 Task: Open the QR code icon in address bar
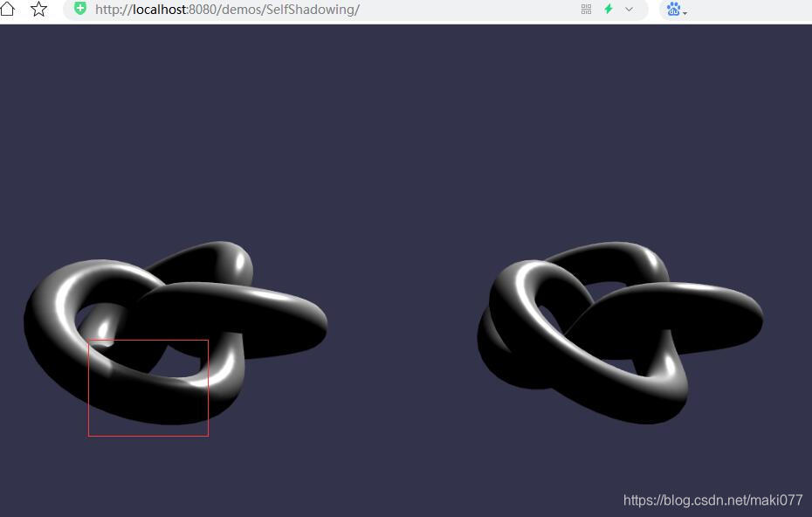pos(586,9)
